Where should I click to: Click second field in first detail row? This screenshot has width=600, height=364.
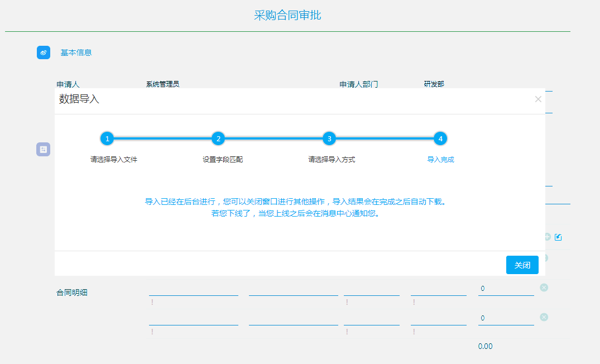[293, 289]
